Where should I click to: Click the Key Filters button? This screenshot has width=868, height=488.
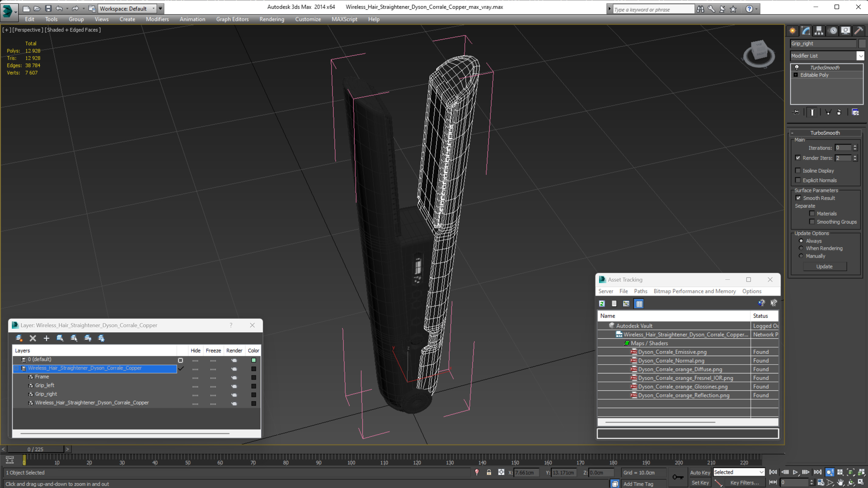(x=744, y=483)
